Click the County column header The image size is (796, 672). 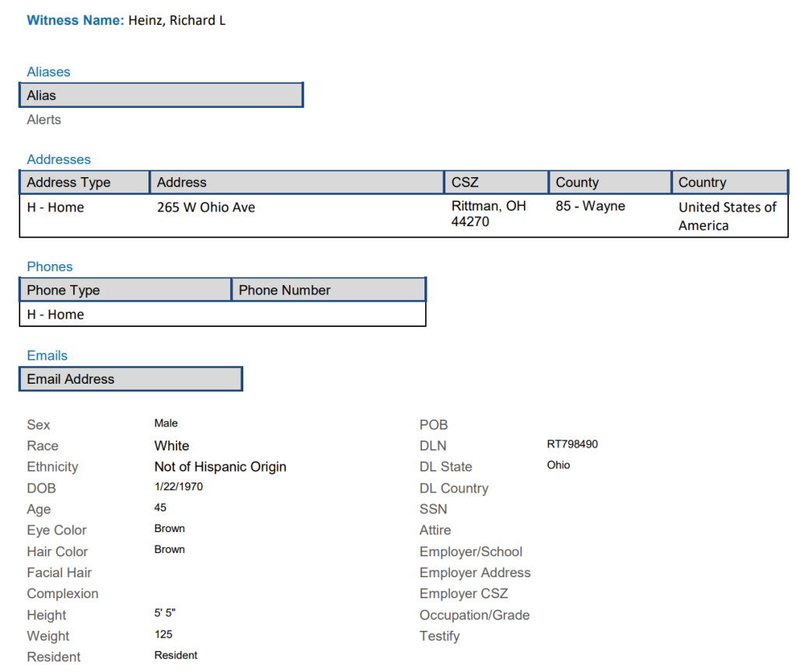pyautogui.click(x=609, y=183)
